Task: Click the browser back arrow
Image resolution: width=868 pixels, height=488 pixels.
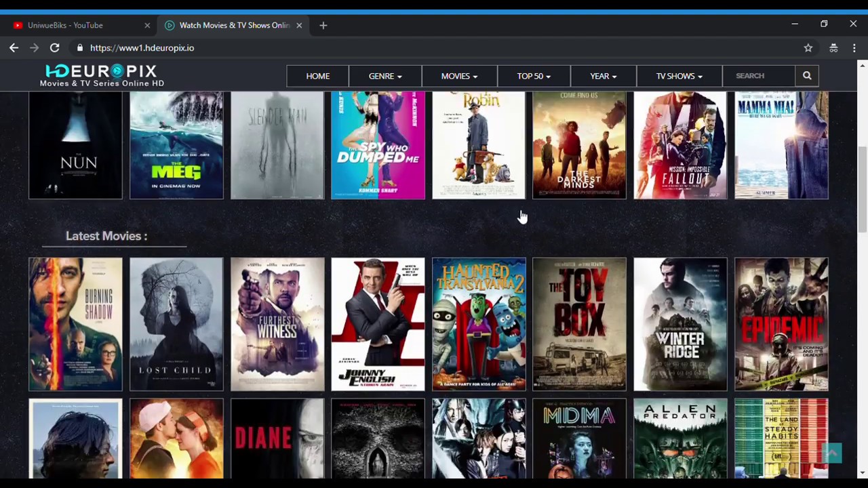Action: point(14,47)
